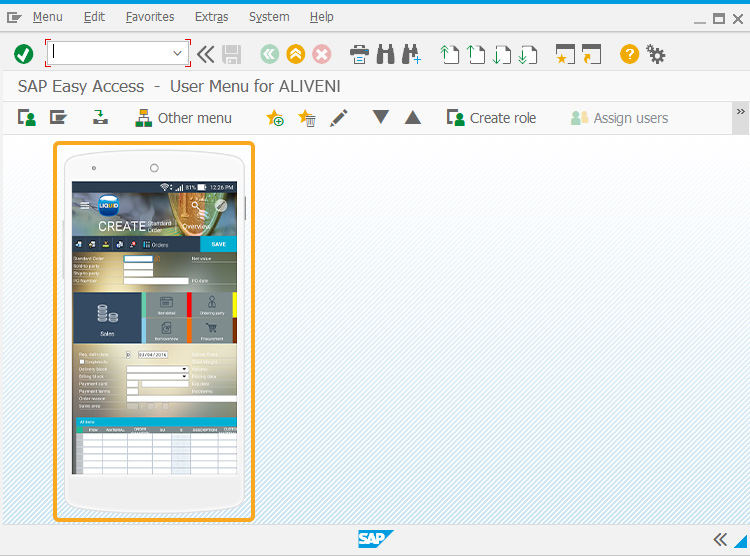
Task: Go to Last Page icon
Action: (x=528, y=54)
